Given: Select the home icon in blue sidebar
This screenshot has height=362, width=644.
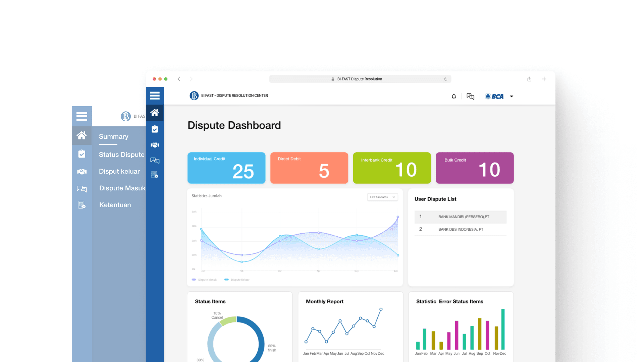Looking at the screenshot, I should pyautogui.click(x=155, y=113).
